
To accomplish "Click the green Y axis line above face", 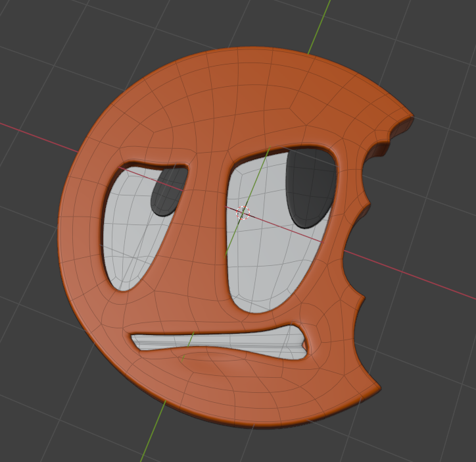I will 319,28.
